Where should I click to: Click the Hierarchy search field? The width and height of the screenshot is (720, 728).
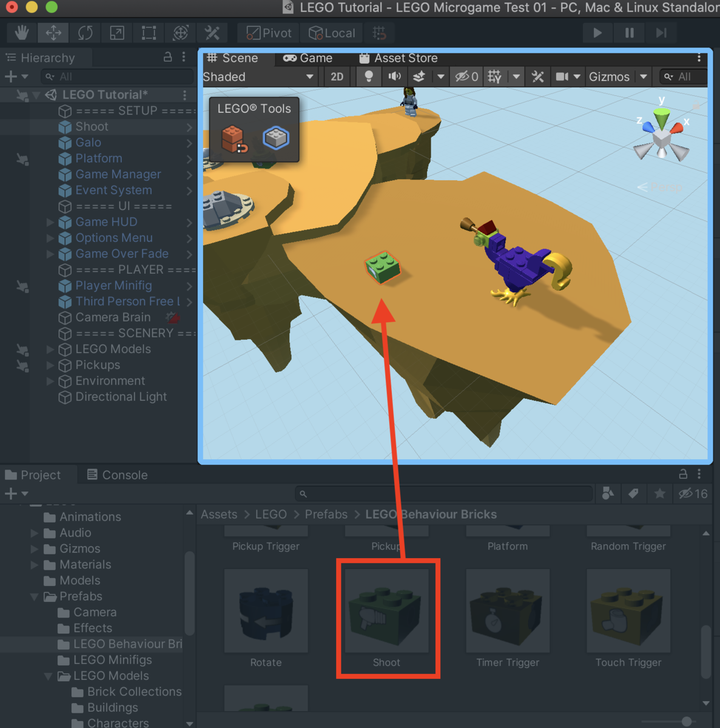click(x=117, y=76)
